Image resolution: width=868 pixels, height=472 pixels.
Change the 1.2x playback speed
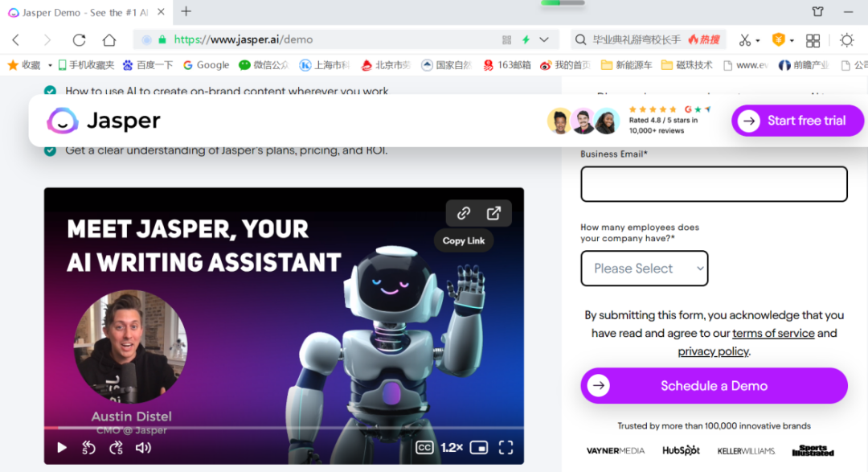[452, 448]
